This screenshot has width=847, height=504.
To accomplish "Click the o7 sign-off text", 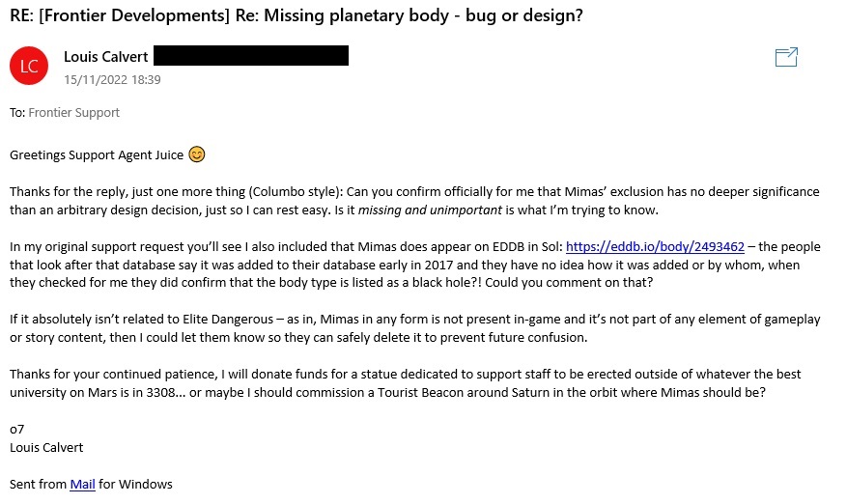I will [16, 430].
